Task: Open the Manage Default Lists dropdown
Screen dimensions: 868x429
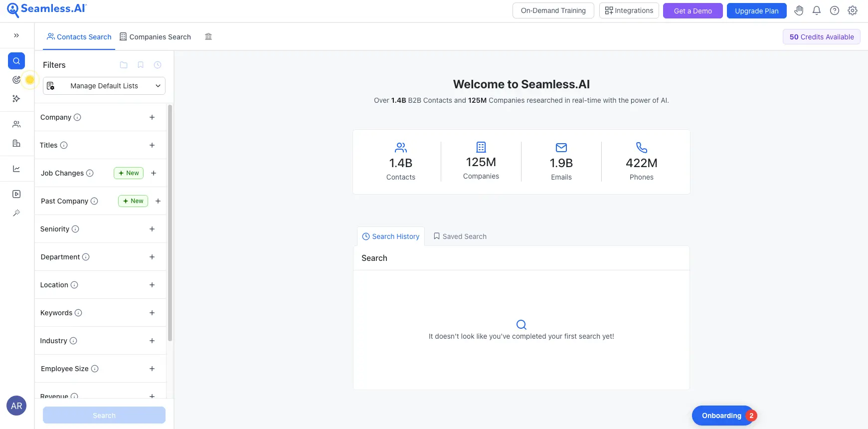Action: [x=104, y=86]
